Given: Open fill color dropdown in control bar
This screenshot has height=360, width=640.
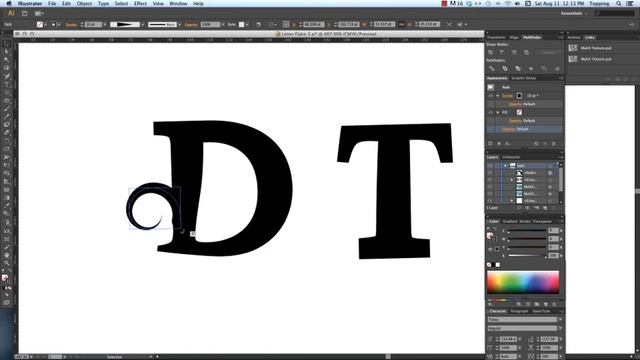Looking at the screenshot, I should 45,24.
